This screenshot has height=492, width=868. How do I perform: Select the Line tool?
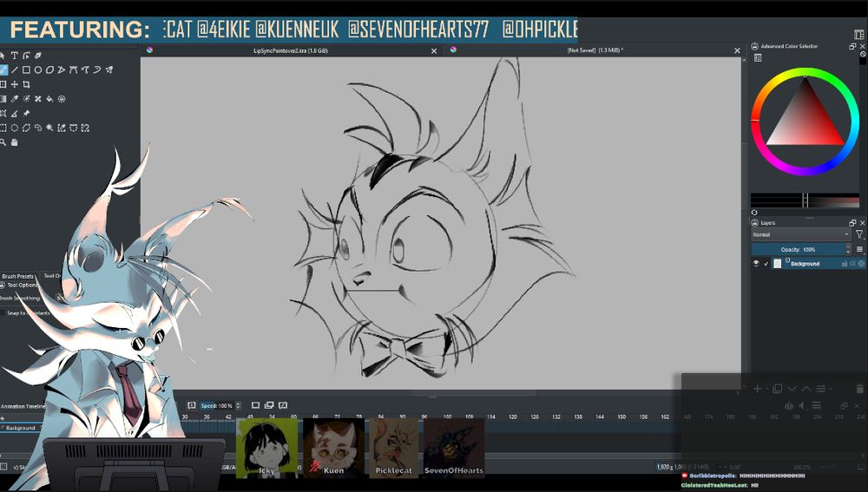coord(15,69)
